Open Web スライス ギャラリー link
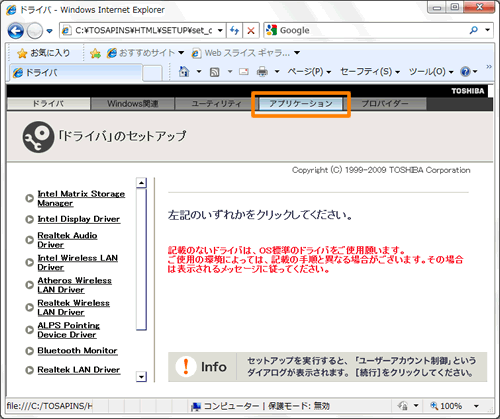This screenshot has height=419, width=500. 246,53
